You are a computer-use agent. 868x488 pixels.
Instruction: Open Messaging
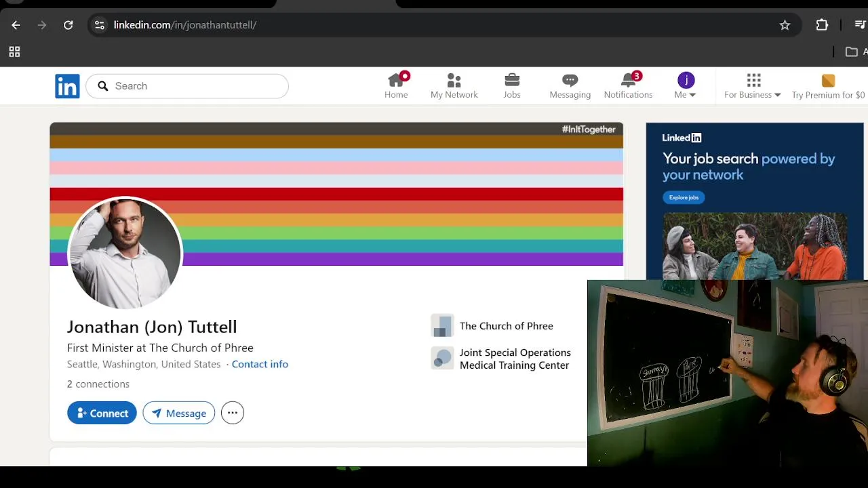point(570,86)
